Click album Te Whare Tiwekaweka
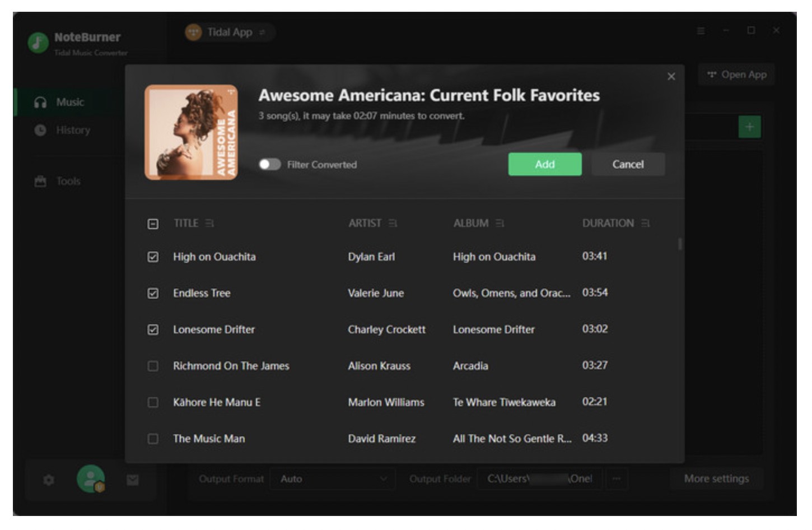 [x=504, y=402]
